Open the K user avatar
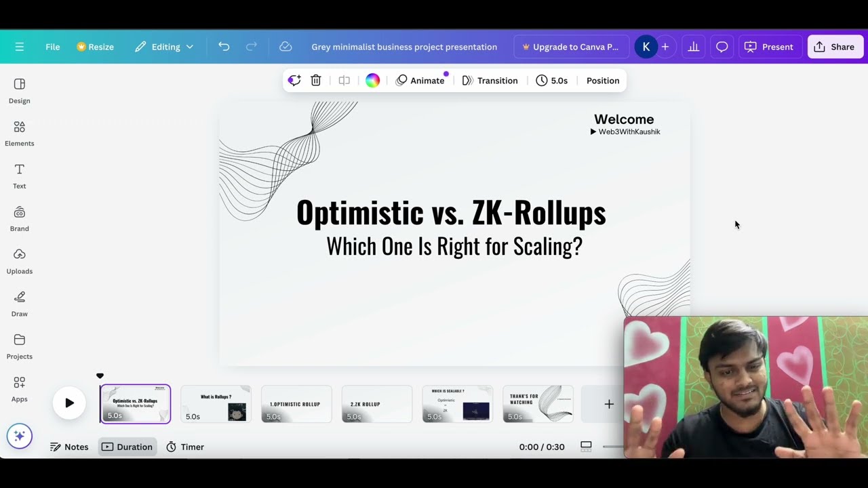This screenshot has width=868, height=488. (646, 47)
